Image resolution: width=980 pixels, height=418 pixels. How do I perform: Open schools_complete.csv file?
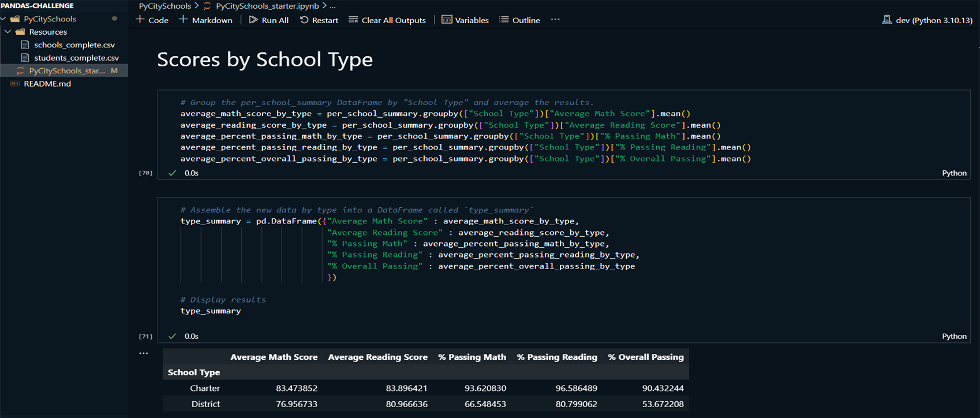point(74,44)
